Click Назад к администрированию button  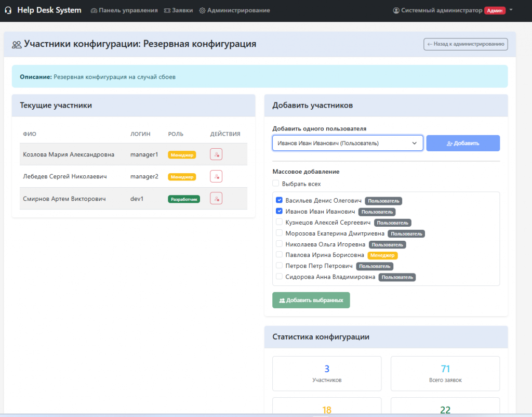coord(465,44)
